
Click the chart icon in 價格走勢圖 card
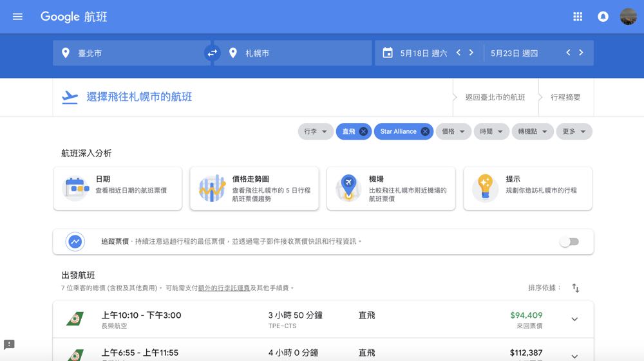(x=212, y=189)
